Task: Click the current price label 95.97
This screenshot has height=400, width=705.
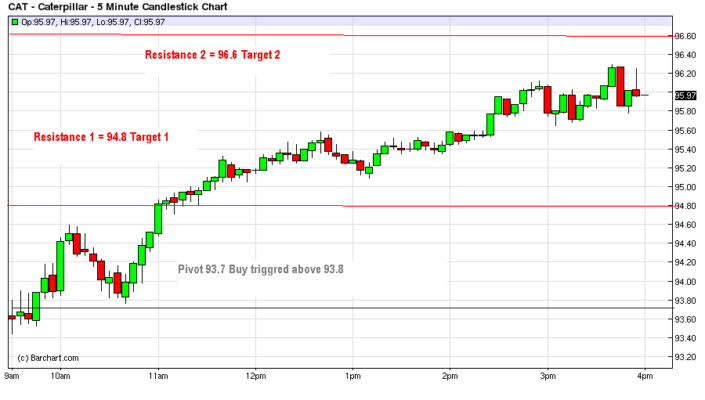Action: click(x=685, y=95)
